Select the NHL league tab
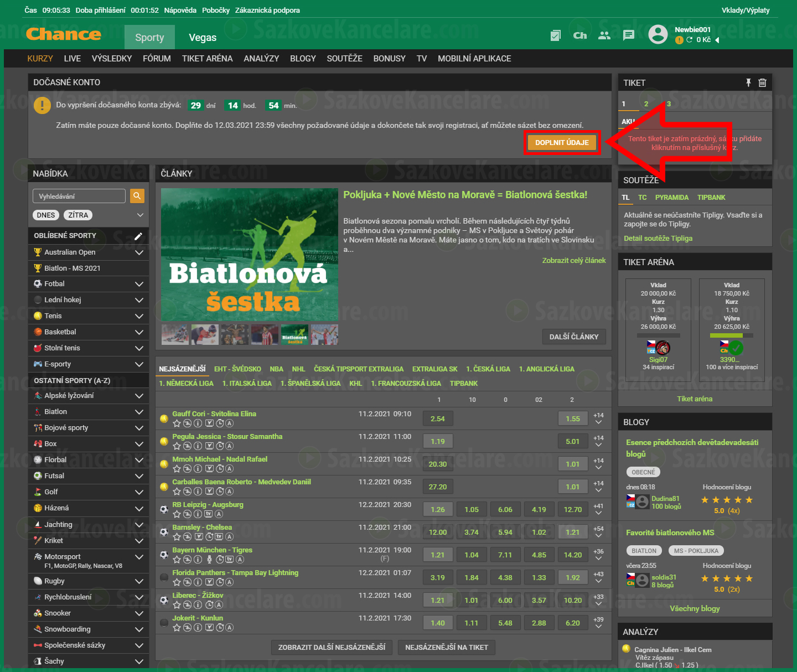 (x=298, y=369)
